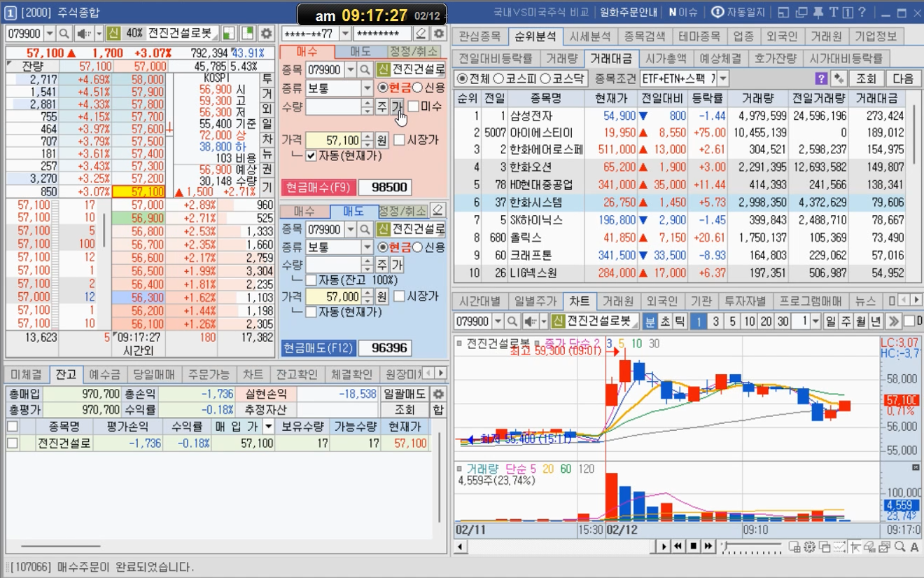This screenshot has width=924, height=578.
Task: Click the second green layout icon before gear
Action: click(248, 34)
